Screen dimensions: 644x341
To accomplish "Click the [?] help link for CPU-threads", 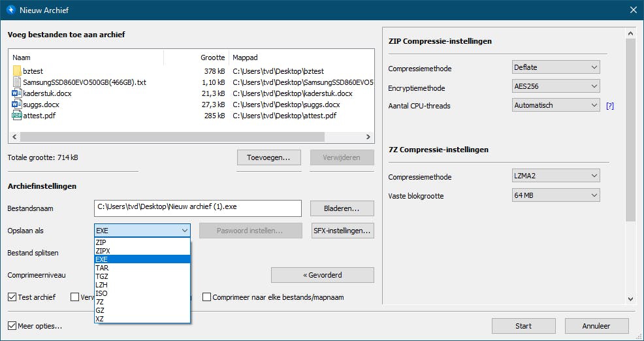I will coord(610,106).
